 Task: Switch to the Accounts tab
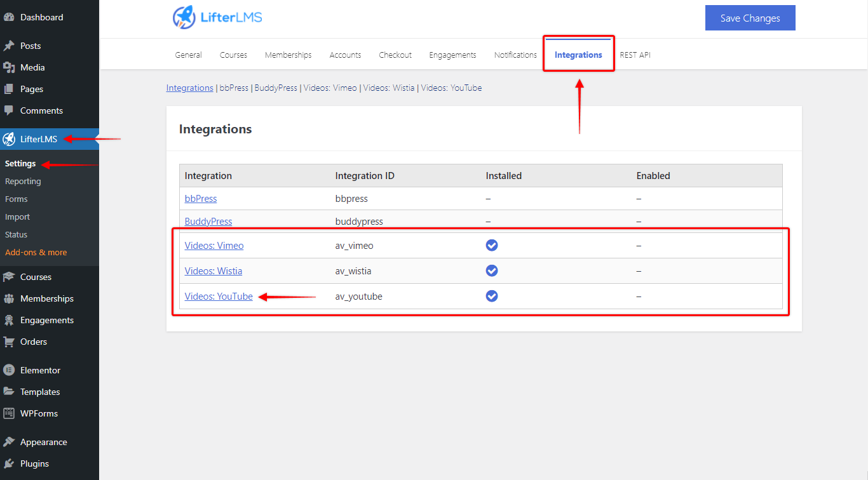345,55
